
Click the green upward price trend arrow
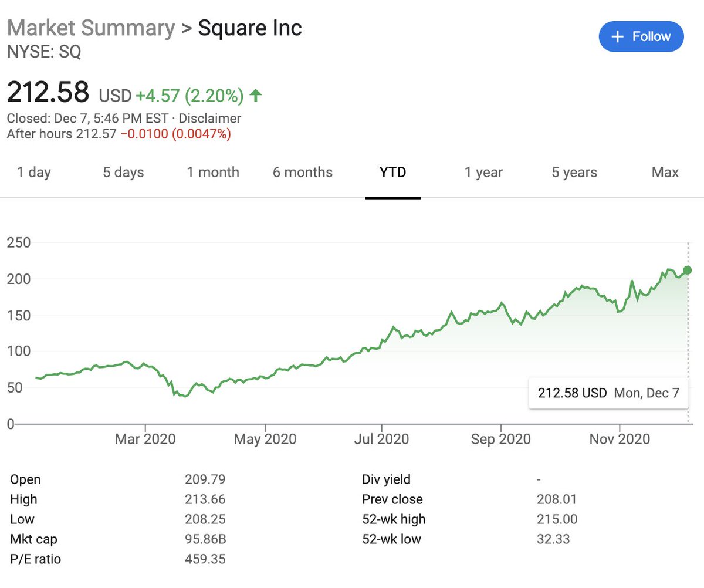pyautogui.click(x=255, y=94)
